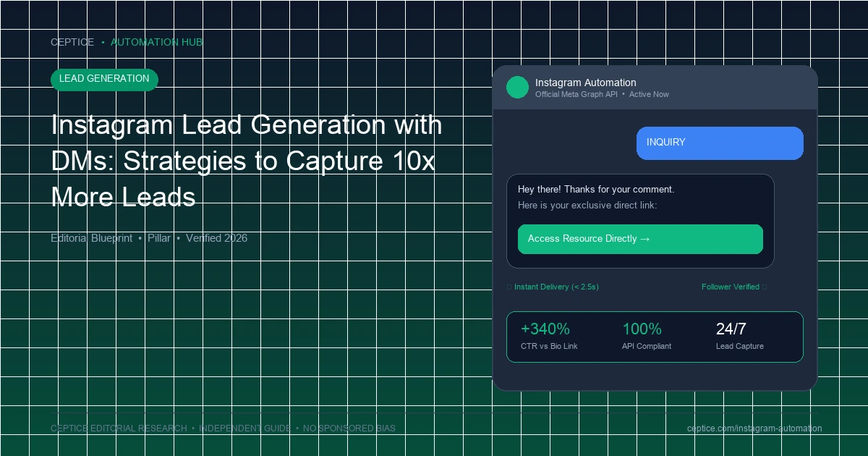Screen dimensions: 868x456
Task: Click 'Editorial Blueprint' byline text
Action: tap(92, 238)
